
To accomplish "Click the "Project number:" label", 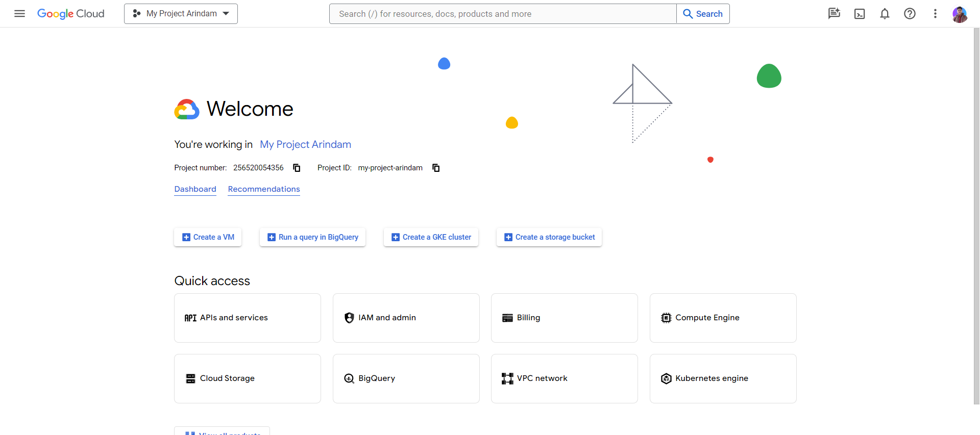I will pyautogui.click(x=201, y=168).
